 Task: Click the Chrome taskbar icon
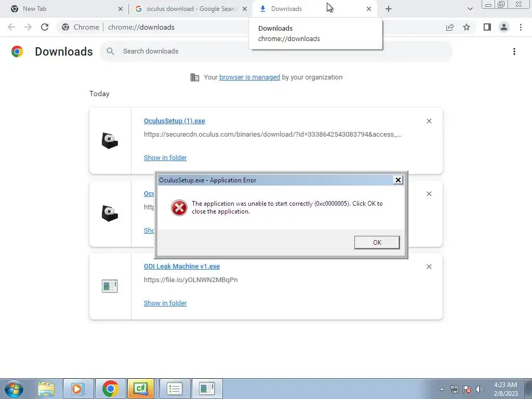[x=110, y=389]
